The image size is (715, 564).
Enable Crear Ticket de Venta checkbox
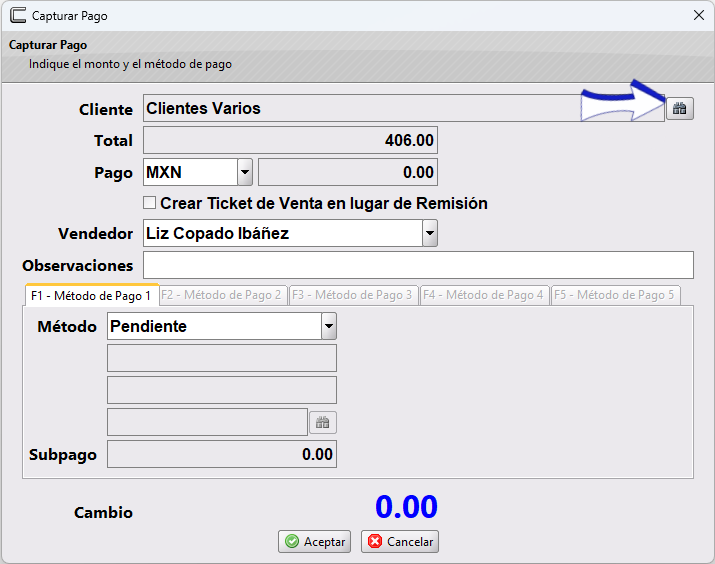click(149, 202)
